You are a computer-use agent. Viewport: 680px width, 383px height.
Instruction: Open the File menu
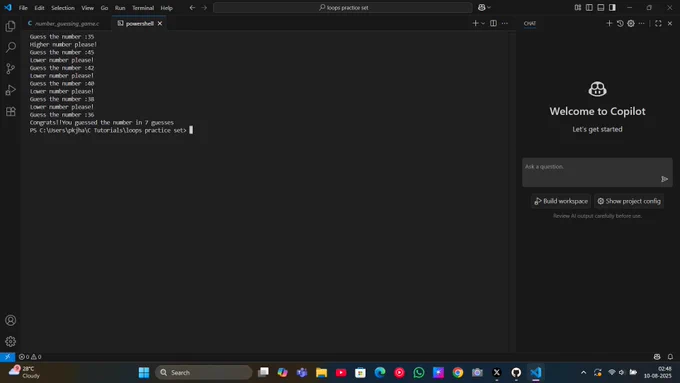pyautogui.click(x=23, y=8)
